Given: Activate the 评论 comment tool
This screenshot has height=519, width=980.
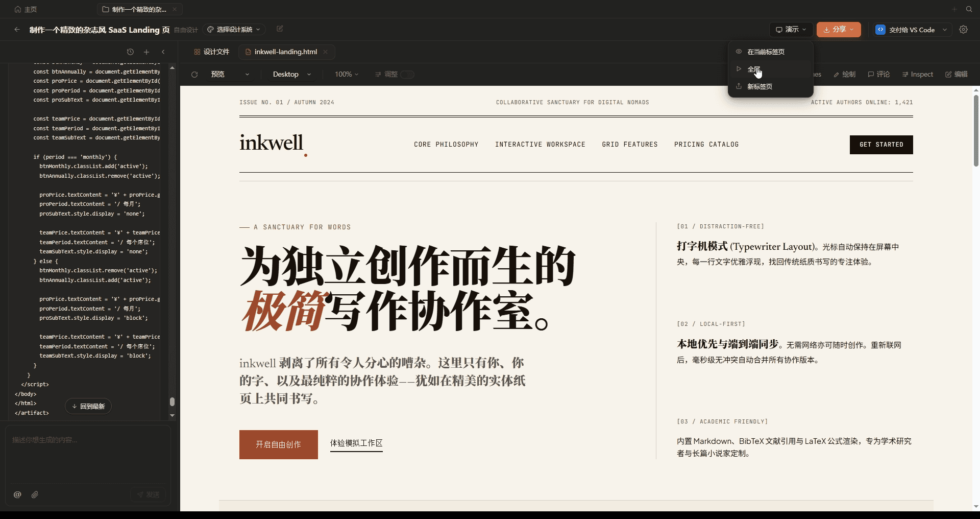Looking at the screenshot, I should coord(878,75).
